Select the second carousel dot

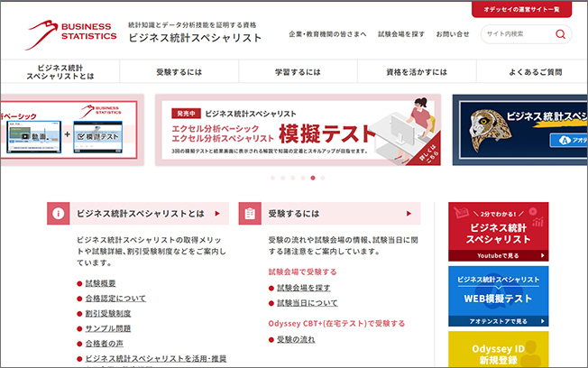283,178
